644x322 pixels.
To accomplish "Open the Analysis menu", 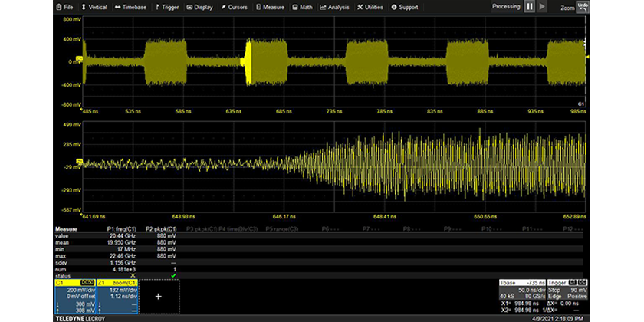I will [335, 7].
